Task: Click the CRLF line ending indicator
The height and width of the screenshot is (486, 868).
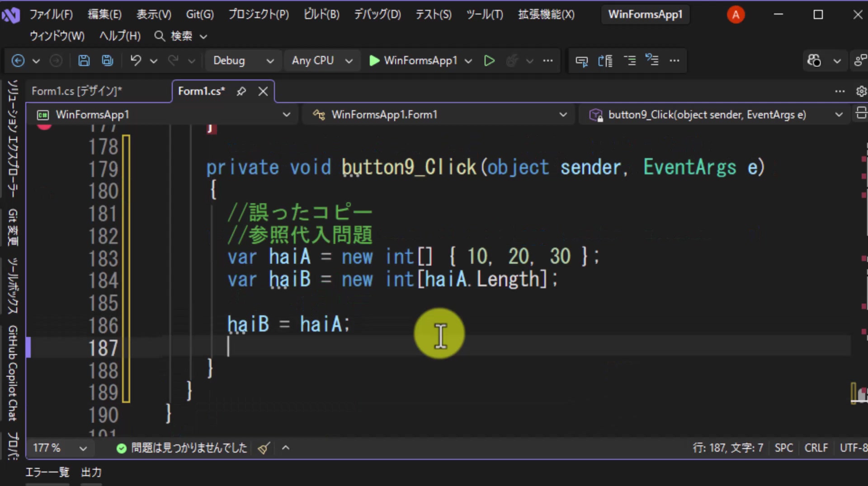Action: (x=816, y=448)
